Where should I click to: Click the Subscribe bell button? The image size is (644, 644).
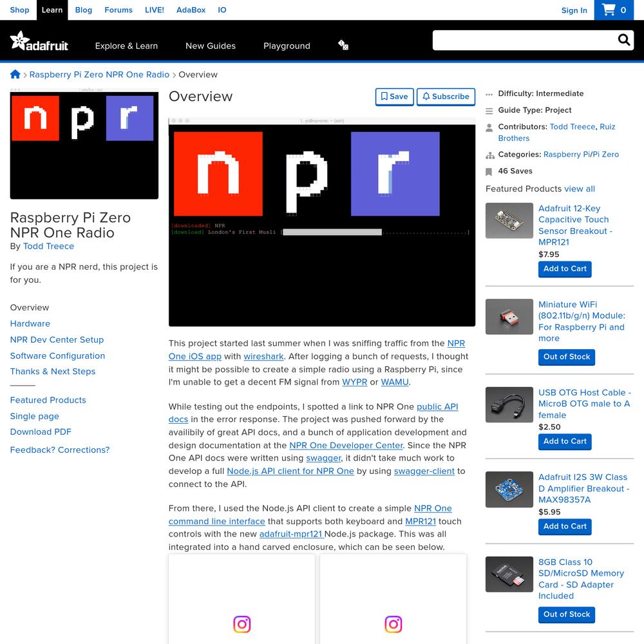(x=446, y=97)
